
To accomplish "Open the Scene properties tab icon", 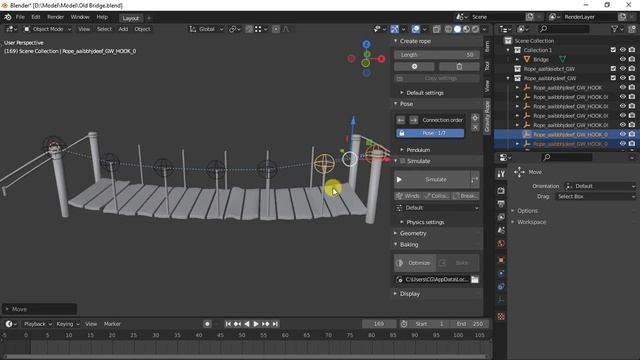I will point(501,230).
